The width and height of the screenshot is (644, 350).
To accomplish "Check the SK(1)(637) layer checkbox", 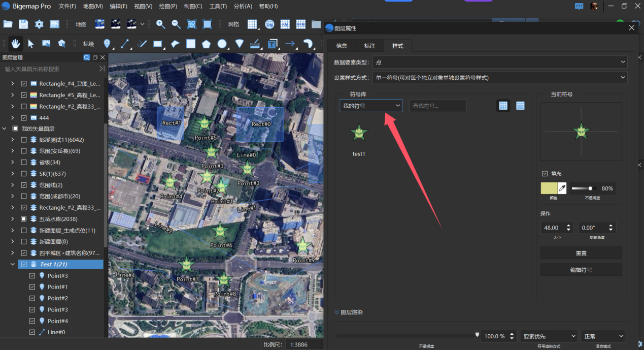I will click(24, 174).
